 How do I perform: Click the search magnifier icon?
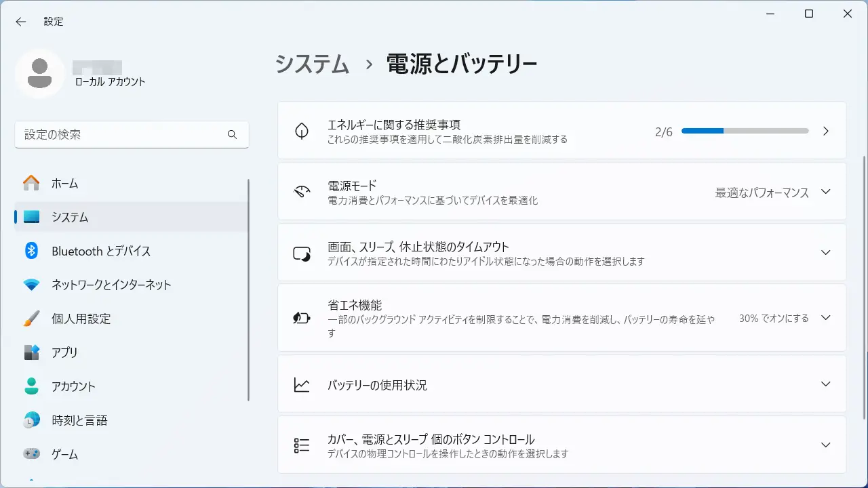coord(232,135)
